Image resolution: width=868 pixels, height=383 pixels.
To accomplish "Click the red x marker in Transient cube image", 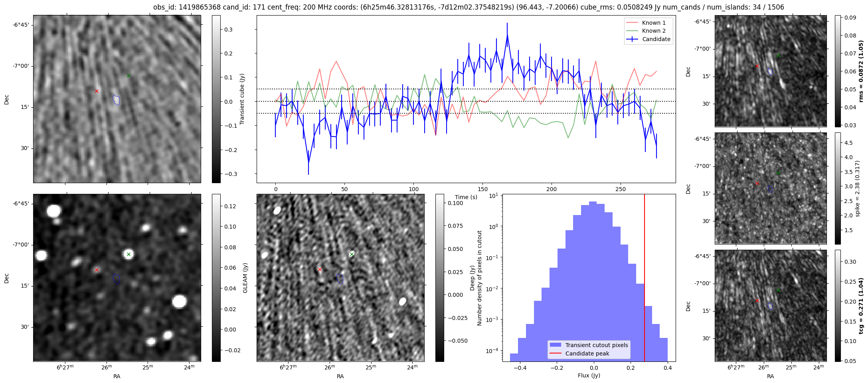I will coord(97,91).
